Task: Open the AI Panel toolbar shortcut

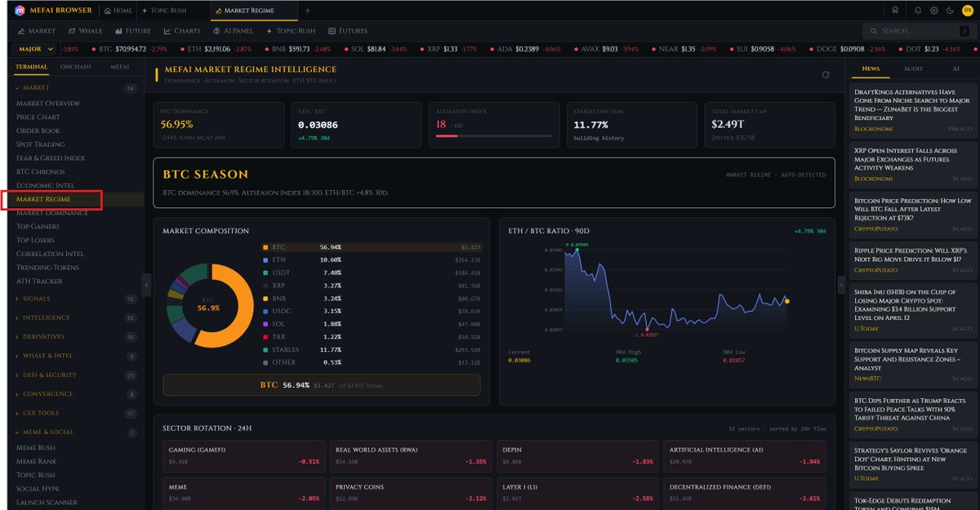Action: click(x=234, y=31)
